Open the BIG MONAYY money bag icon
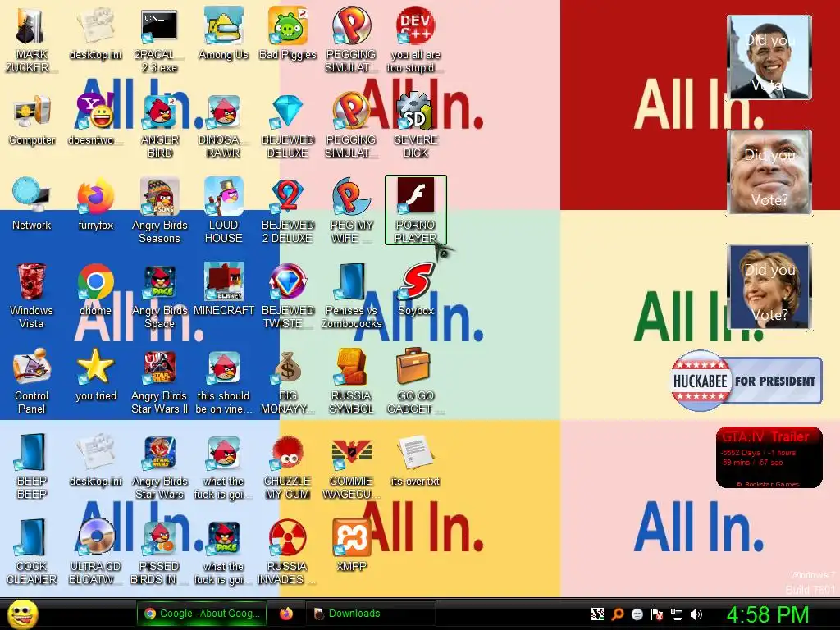Viewport: 840px width, 630px height. [288, 381]
